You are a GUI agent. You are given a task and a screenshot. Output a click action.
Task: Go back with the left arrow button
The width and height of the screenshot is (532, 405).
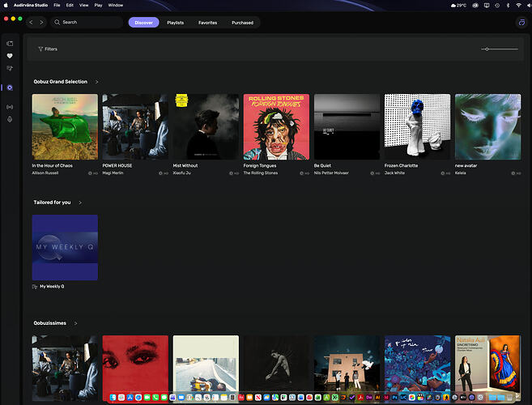click(31, 23)
